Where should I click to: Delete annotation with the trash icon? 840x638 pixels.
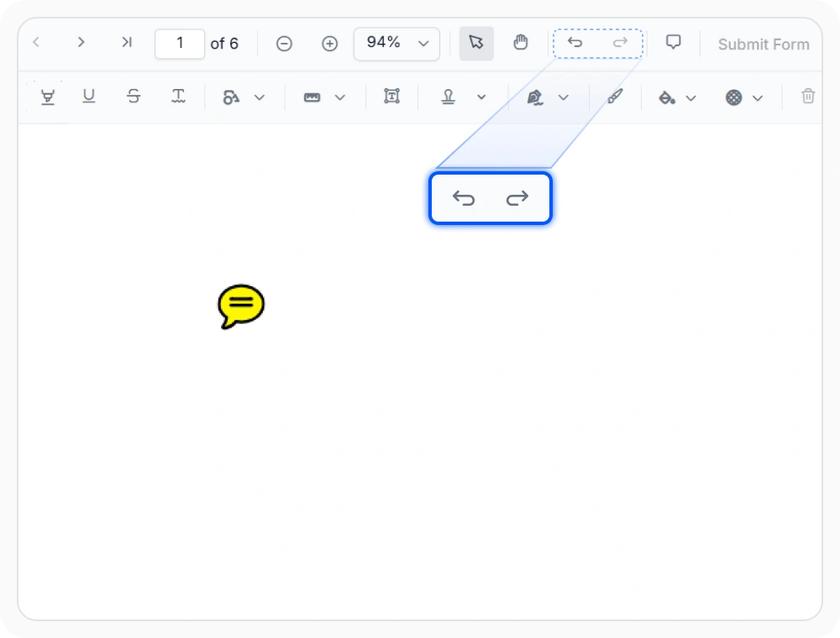pos(808,97)
